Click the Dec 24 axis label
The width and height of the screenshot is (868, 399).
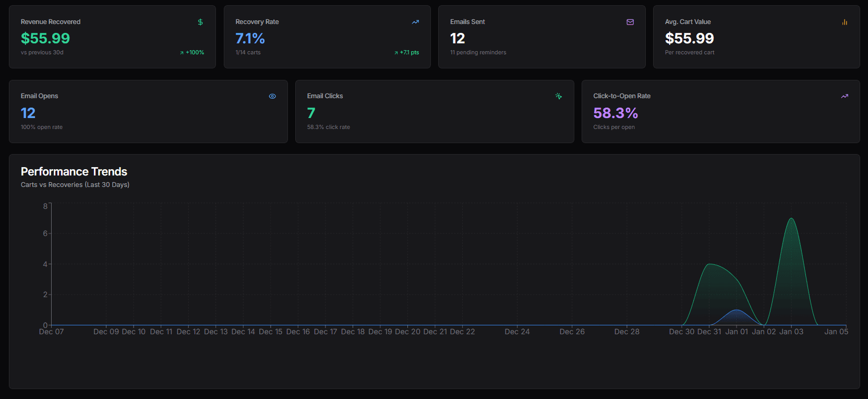[x=517, y=332]
